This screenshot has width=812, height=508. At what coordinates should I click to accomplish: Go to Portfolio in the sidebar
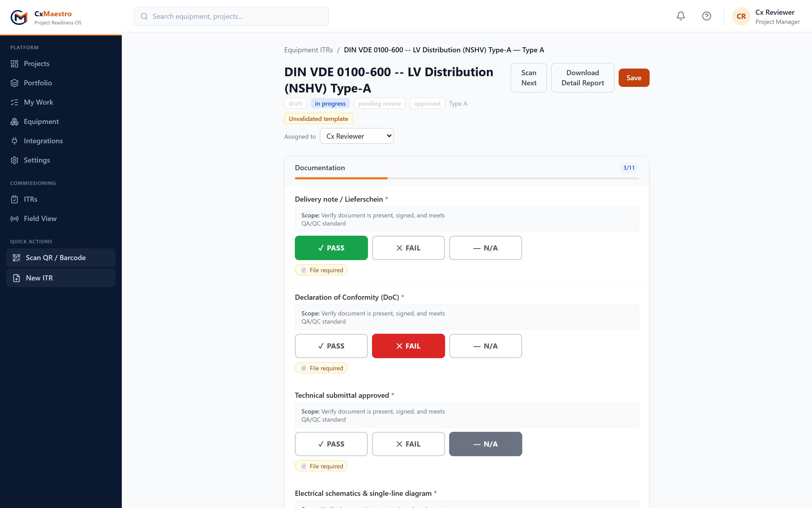[61, 83]
